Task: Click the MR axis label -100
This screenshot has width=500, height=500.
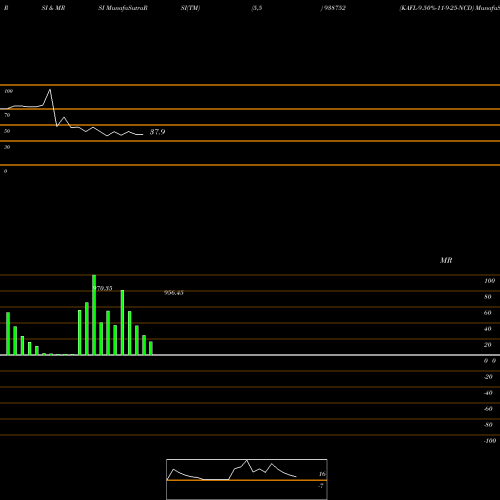Action: 490,441
